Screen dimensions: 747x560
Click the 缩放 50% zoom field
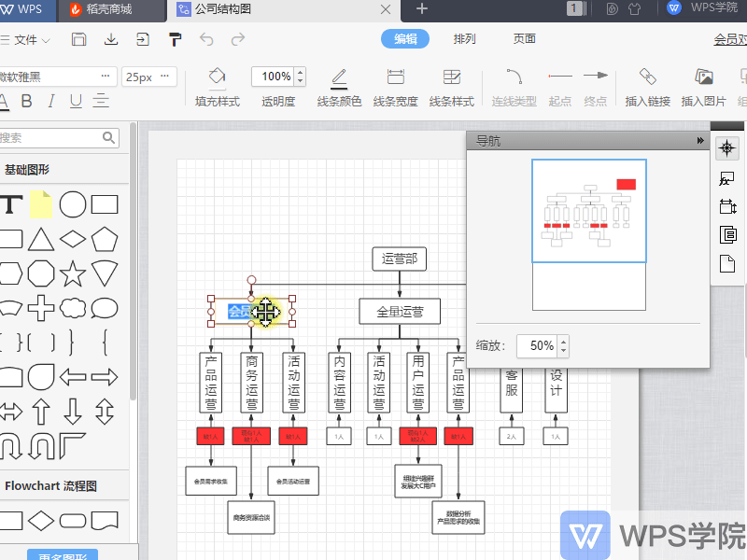click(x=539, y=345)
